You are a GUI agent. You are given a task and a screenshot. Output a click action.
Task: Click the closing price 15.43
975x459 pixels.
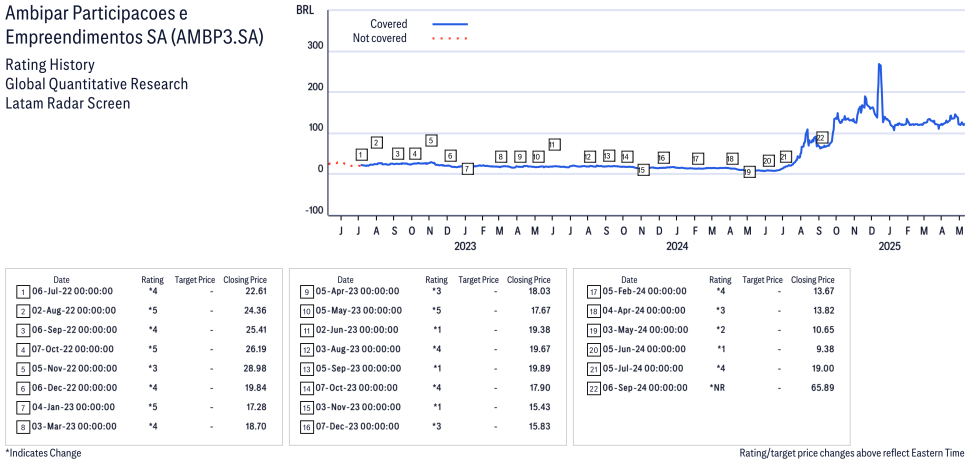[540, 407]
